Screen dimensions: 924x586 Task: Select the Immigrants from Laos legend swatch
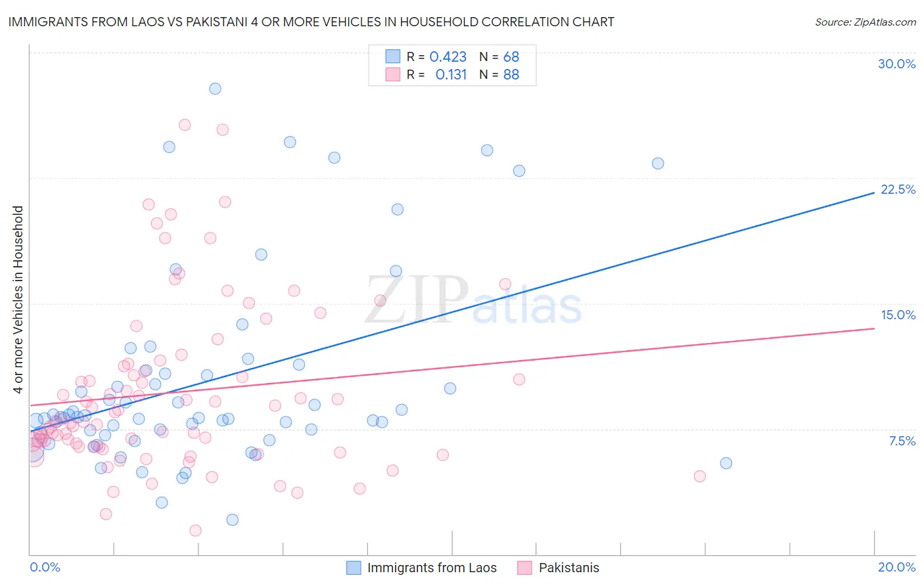354,568
